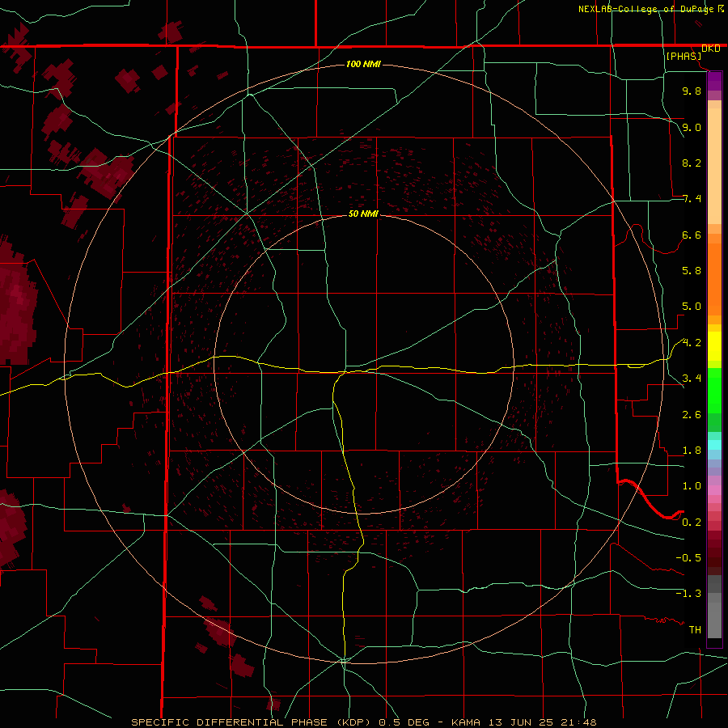
Task: Click the 4.2 legend value
Action: pos(692,343)
